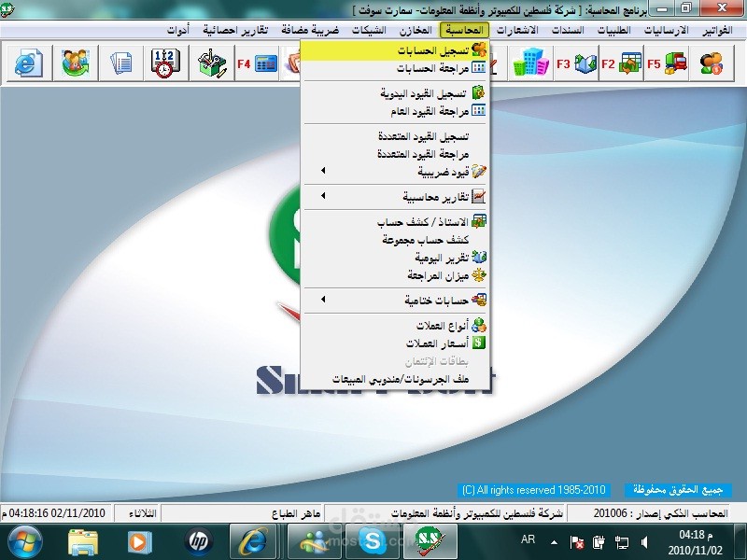Open the F5 delivery truck toolbar button
Viewport: 747px width, 560px height.
(667, 63)
